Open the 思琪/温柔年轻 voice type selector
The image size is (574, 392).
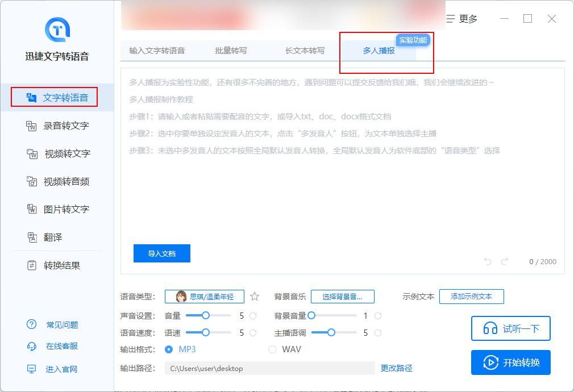pyautogui.click(x=204, y=297)
